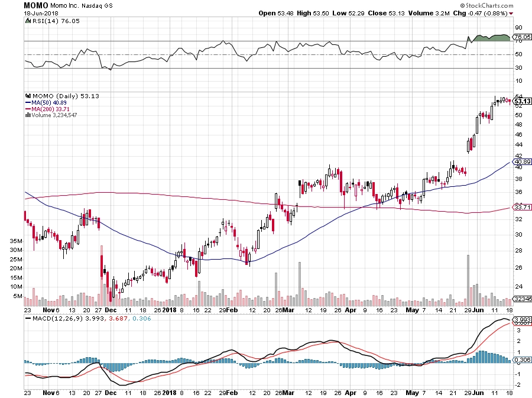Click the 'Volume 3.2M' header value
The width and height of the screenshot is (532, 398).
pos(429,13)
